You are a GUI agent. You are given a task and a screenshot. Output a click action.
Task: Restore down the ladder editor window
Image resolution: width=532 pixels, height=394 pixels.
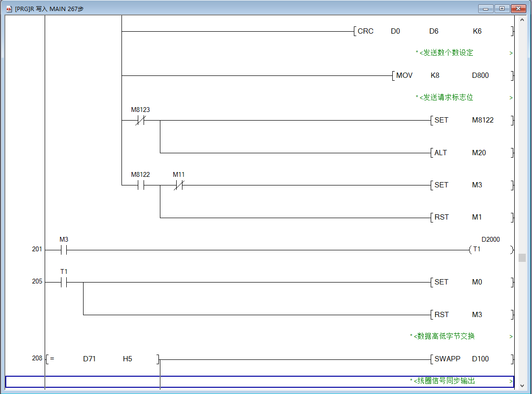502,9
